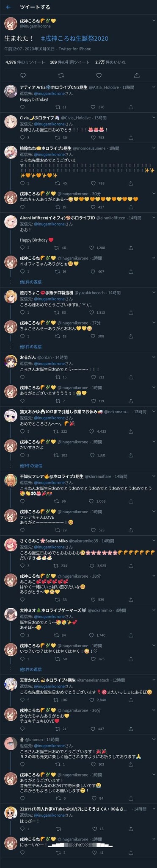The image size is (157, 868).
Task: Open 2.7万 件のいいね list
Action: point(110,62)
